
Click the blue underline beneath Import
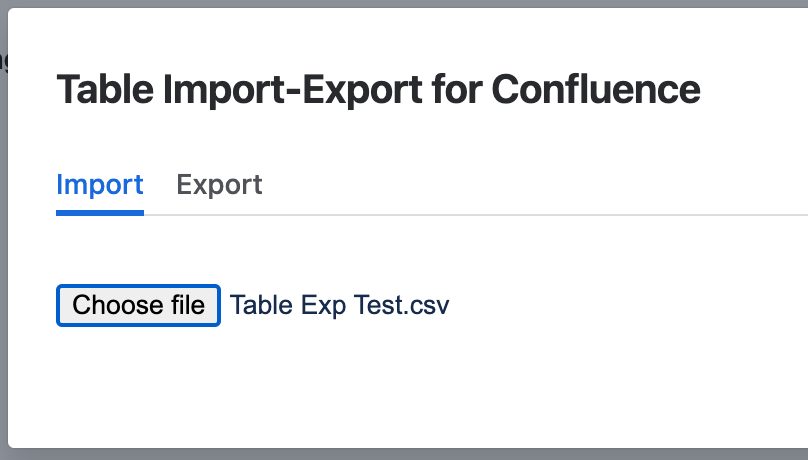coord(100,212)
